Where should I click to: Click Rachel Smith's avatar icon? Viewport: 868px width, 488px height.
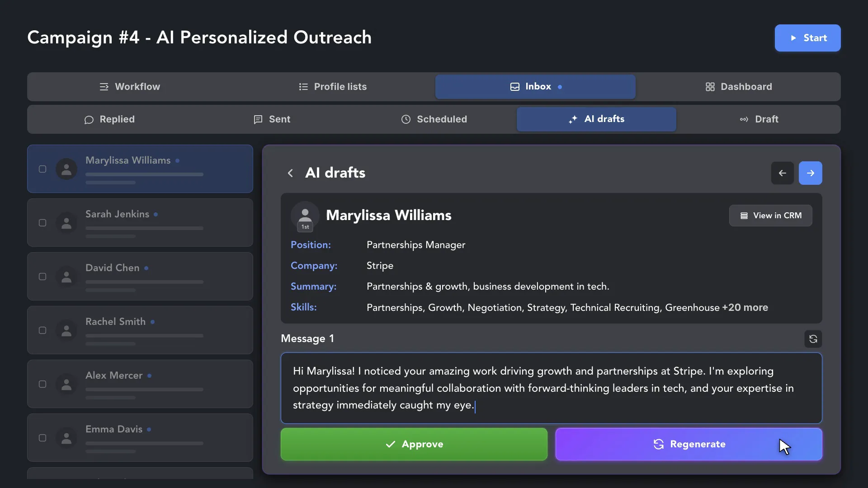tap(66, 330)
